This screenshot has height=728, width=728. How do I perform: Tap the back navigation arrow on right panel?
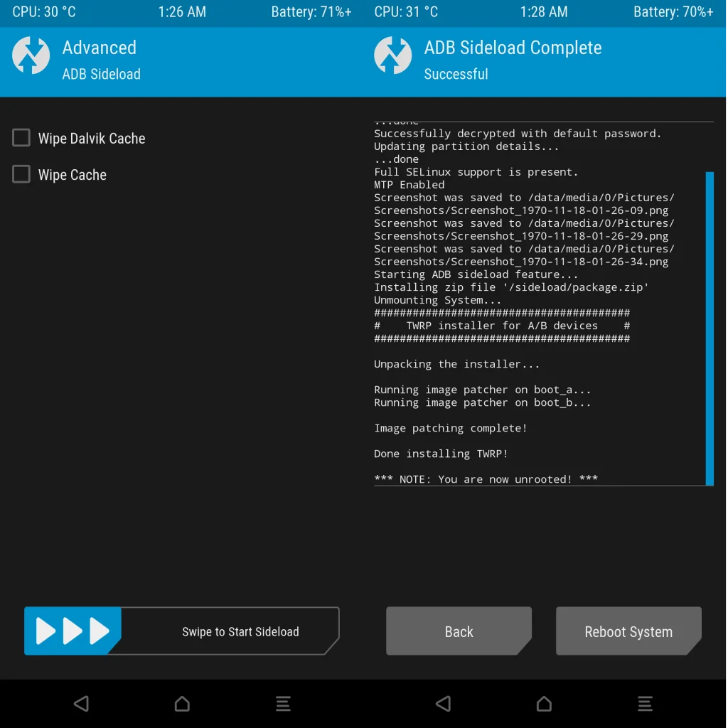[x=442, y=704]
